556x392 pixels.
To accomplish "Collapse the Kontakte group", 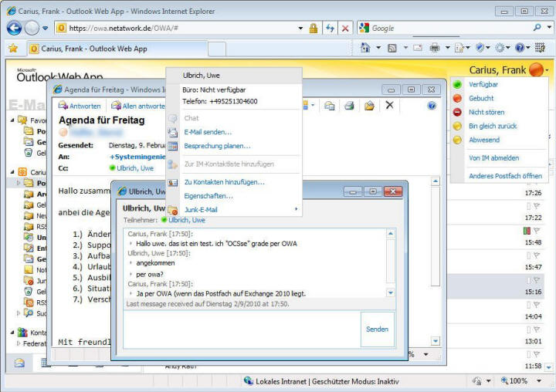I will (x=12, y=333).
